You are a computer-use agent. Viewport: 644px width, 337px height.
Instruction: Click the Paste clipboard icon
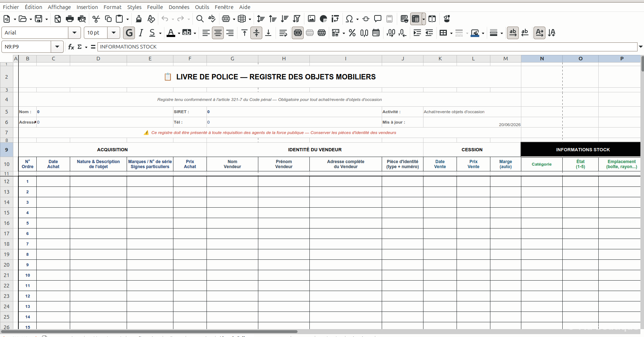click(x=119, y=19)
